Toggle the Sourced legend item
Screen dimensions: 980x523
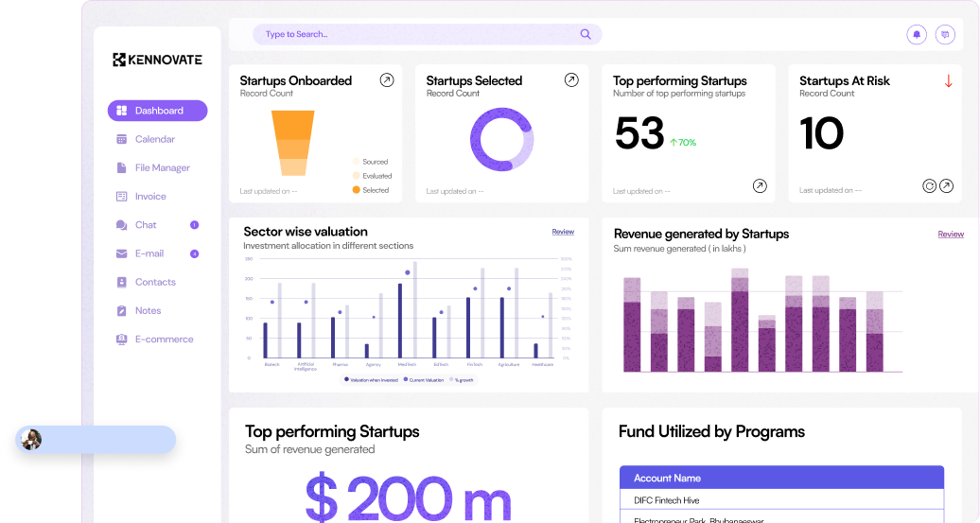(x=375, y=162)
